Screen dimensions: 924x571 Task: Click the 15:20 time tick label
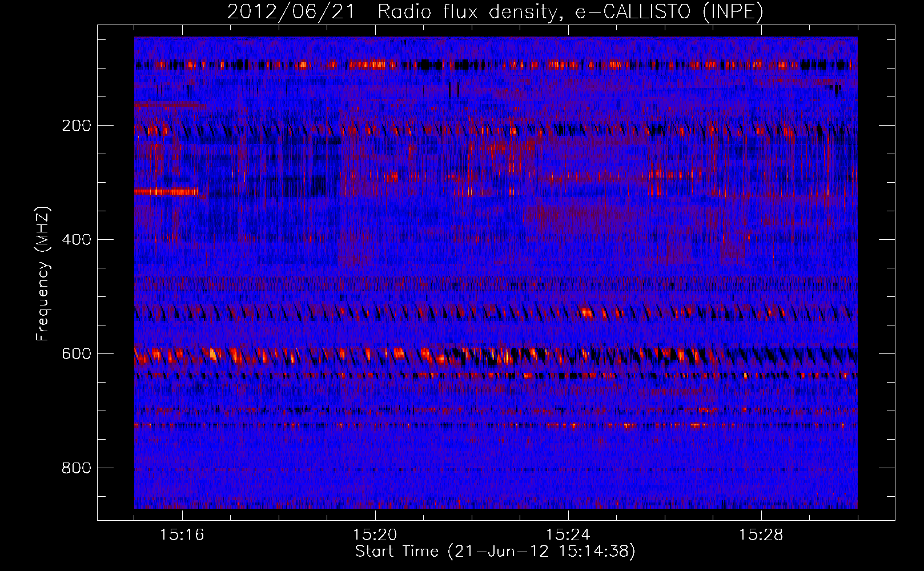(x=375, y=535)
